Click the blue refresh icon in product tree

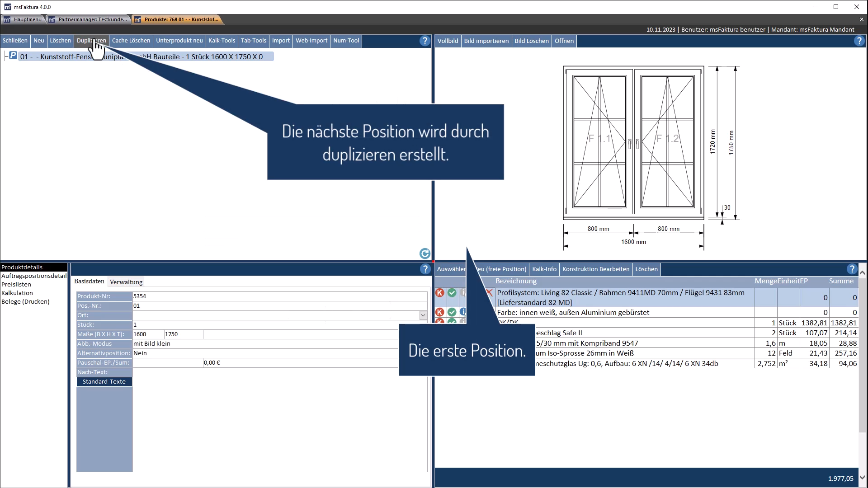pos(425,253)
